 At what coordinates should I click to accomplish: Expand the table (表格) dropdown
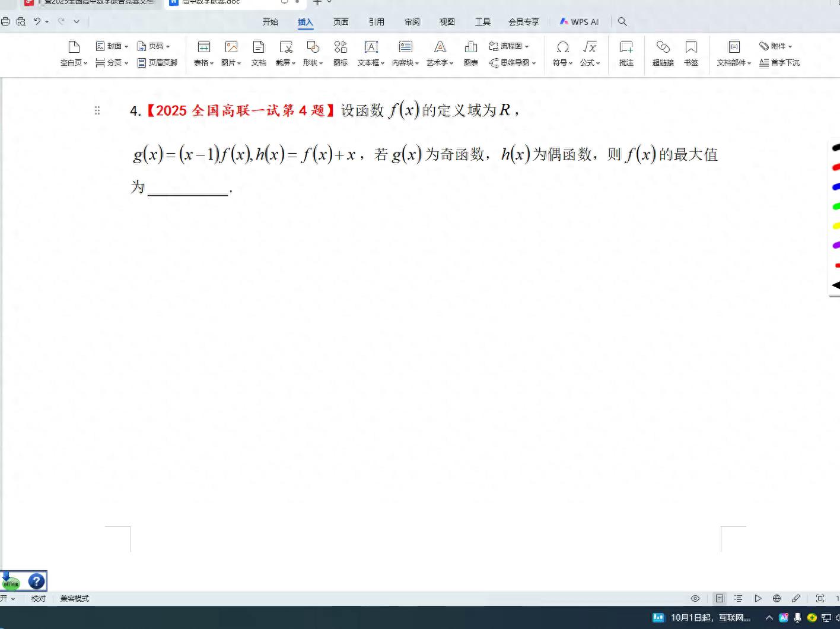tap(203, 62)
